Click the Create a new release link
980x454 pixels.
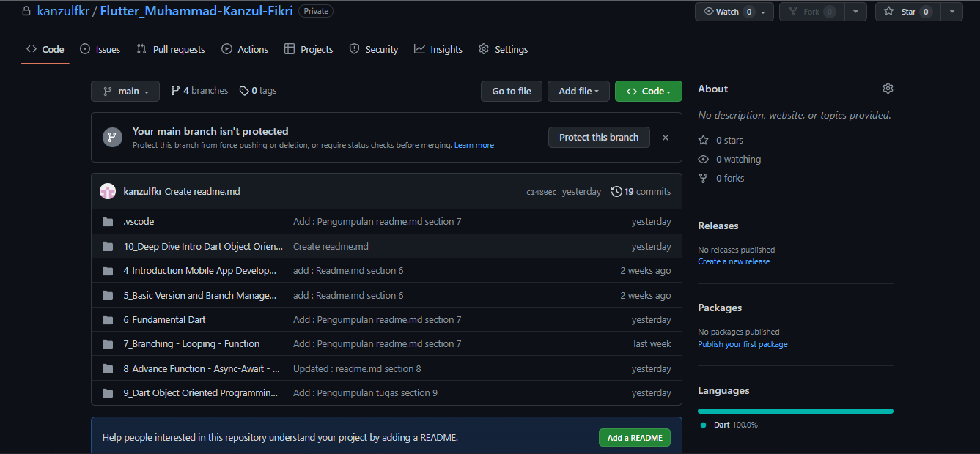click(733, 261)
